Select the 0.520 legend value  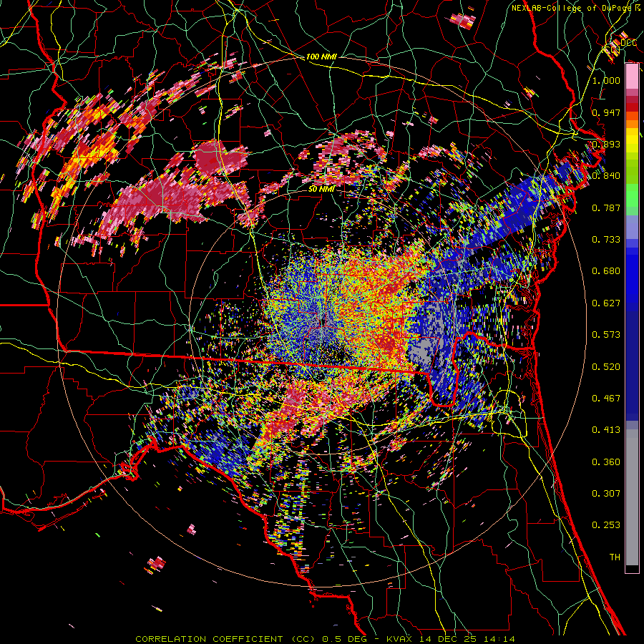606,367
